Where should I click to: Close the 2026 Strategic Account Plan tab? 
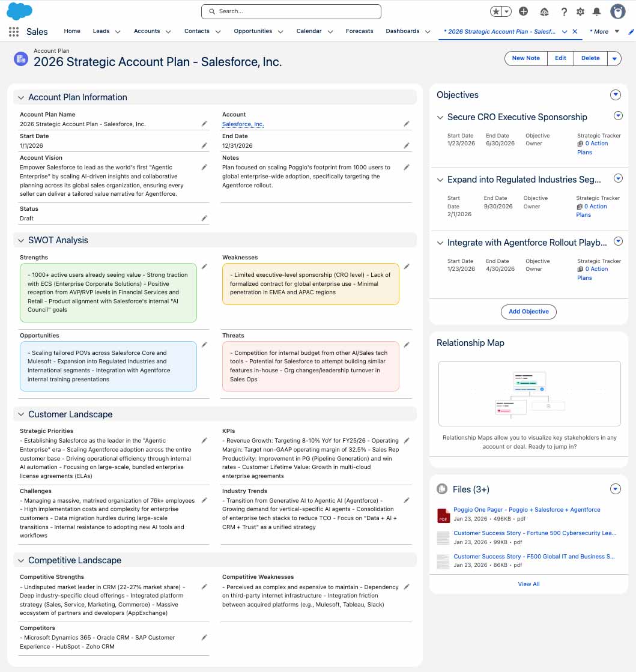tap(575, 32)
